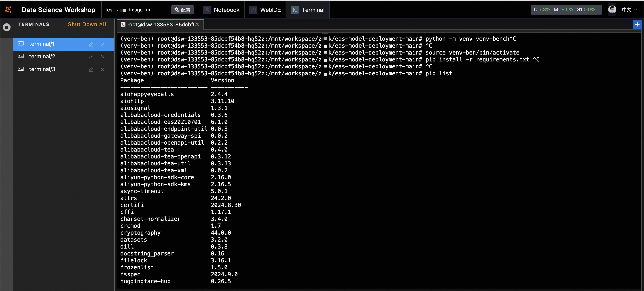Click the Notebook tab icon
Viewport: 644px width, 291px height.
click(x=207, y=10)
